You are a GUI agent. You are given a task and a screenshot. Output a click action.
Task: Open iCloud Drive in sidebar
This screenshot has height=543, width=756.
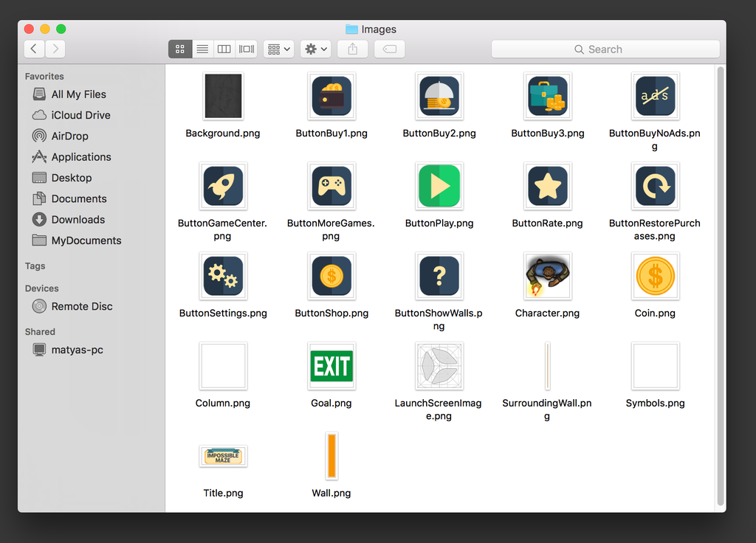(x=72, y=115)
